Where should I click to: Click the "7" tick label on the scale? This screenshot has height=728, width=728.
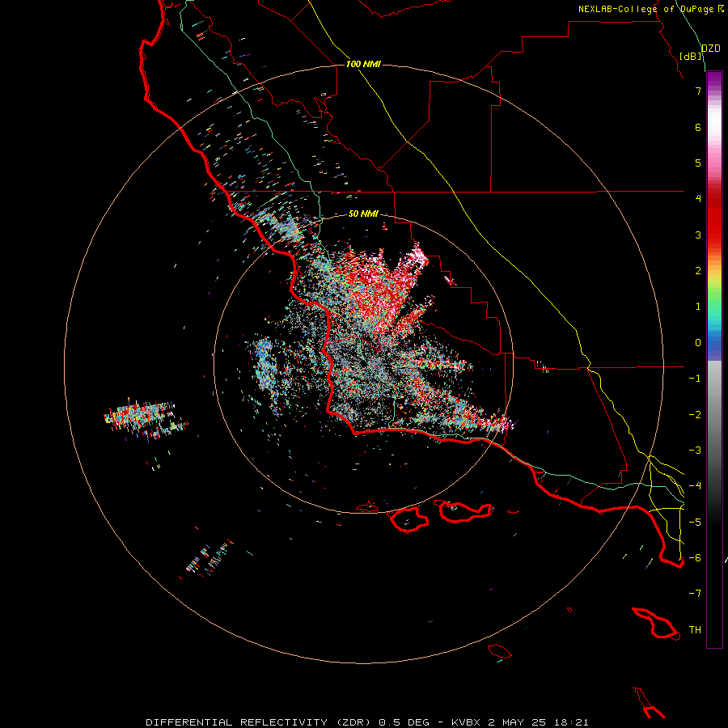pos(698,91)
